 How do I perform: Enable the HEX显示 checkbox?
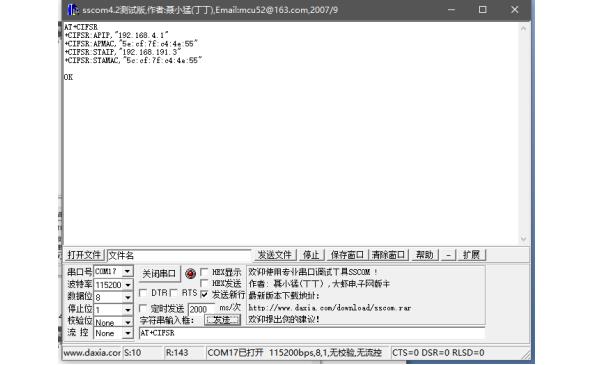(x=204, y=272)
